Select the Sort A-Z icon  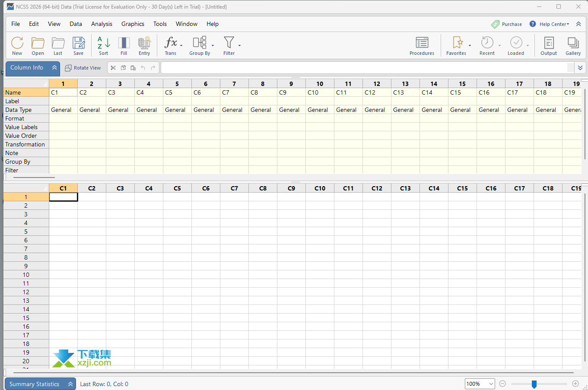point(104,45)
